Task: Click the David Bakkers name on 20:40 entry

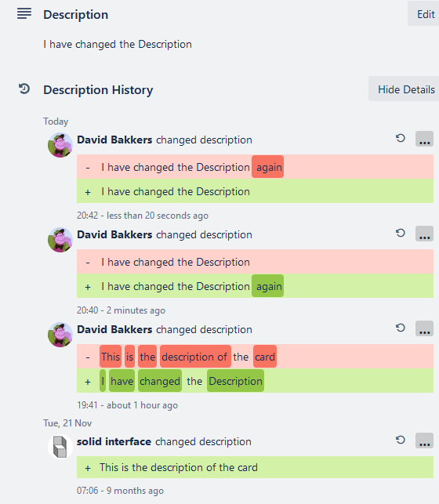Action: pos(114,234)
